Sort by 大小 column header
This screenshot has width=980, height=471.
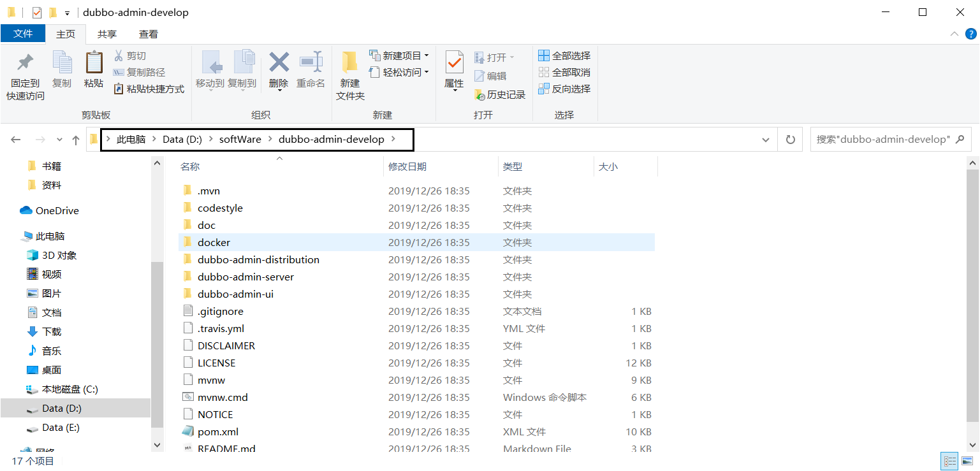608,167
